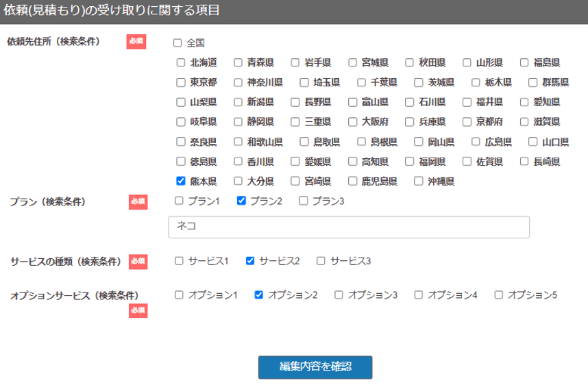Check the 島根県 checkbox
The image size is (588, 387).
coord(361,142)
